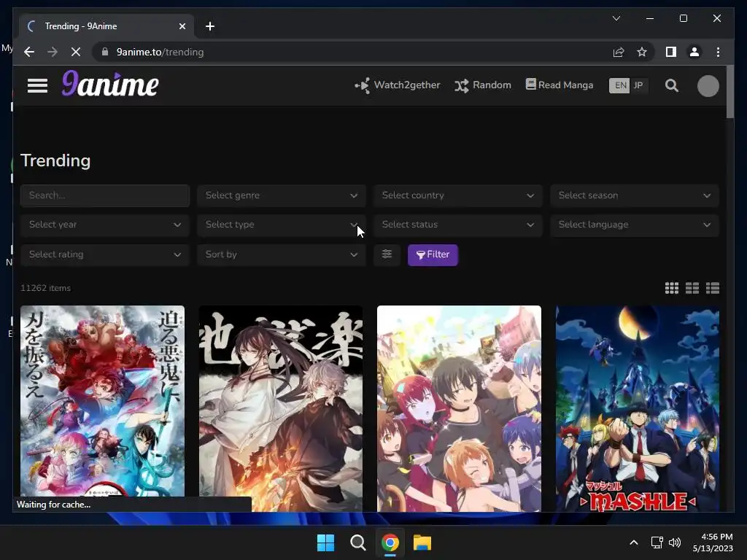This screenshot has height=560, width=747.
Task: Toggle Chrome side panel
Action: [671, 52]
